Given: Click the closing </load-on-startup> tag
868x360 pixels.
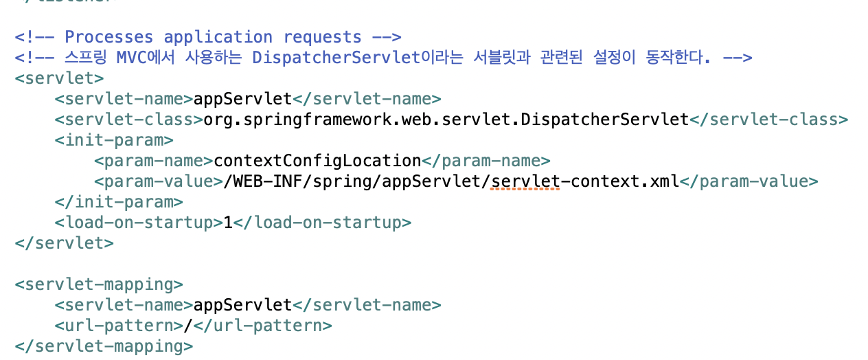Looking at the screenshot, I should [323, 223].
